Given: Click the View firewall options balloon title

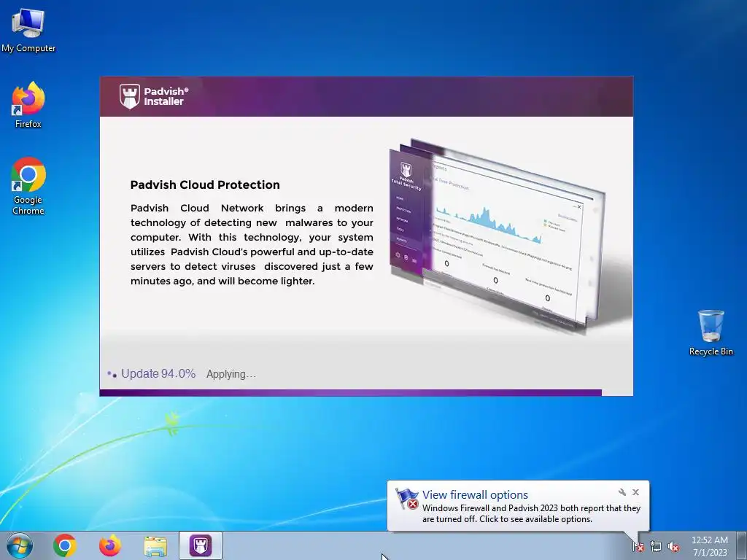Looking at the screenshot, I should [x=475, y=495].
